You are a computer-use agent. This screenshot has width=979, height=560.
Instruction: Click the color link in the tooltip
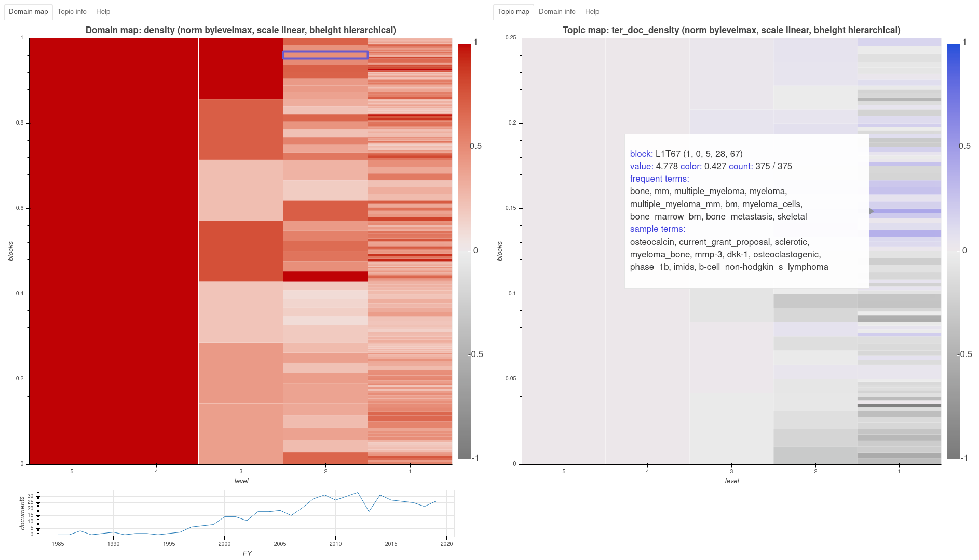[x=692, y=167]
